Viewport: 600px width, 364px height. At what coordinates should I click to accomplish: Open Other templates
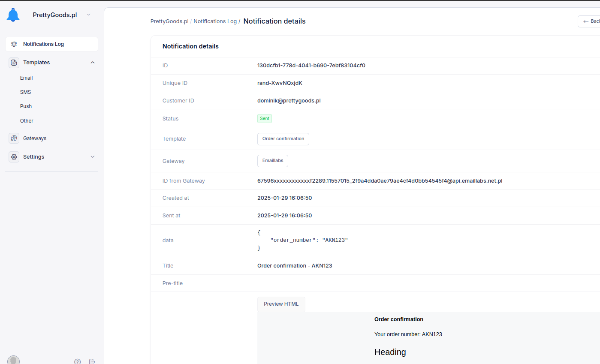pyautogui.click(x=27, y=121)
